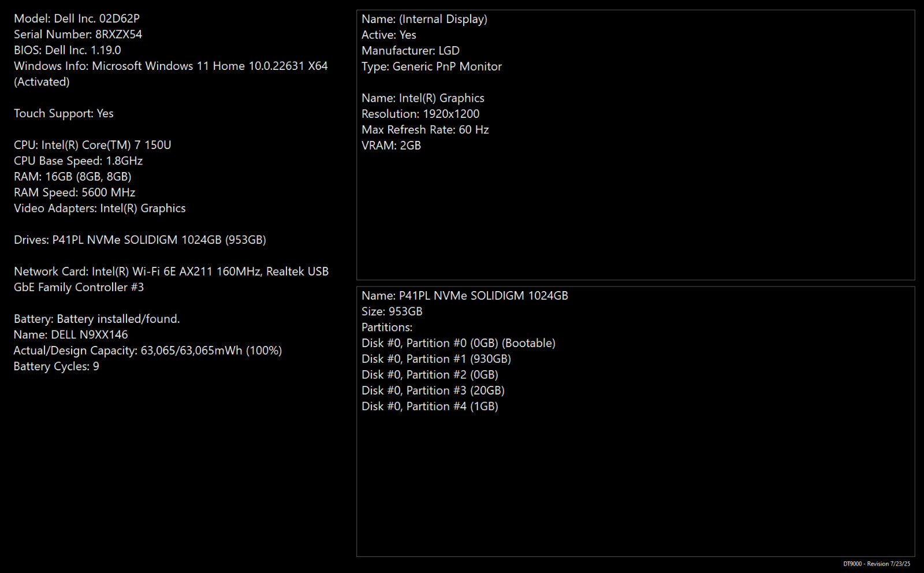The image size is (924, 573).
Task: Select the Model: Dell Inc. 02D62P line
Action: click(x=77, y=18)
